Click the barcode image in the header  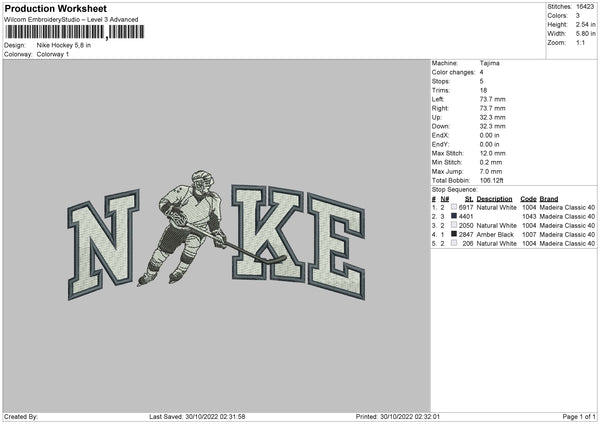point(75,32)
